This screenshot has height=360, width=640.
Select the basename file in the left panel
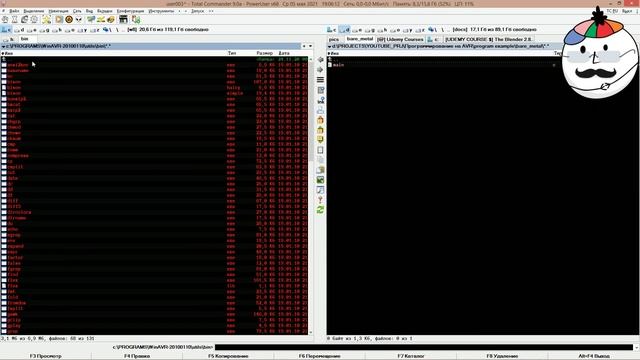point(155,71)
